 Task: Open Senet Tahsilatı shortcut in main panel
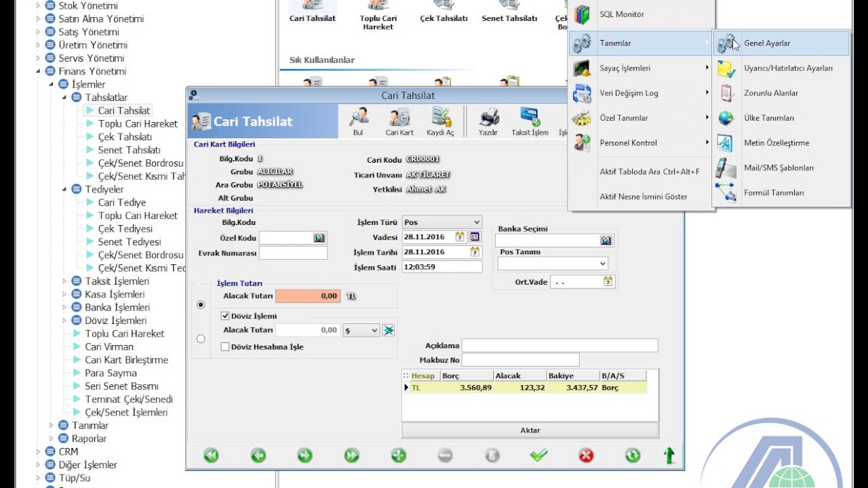509,12
